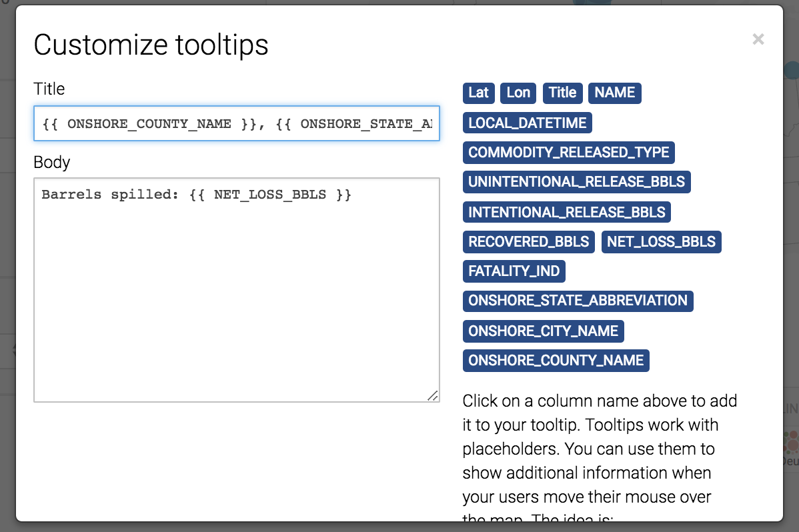Add ONSHORE_STATE_ABBREVIATION to tooltip

point(578,301)
